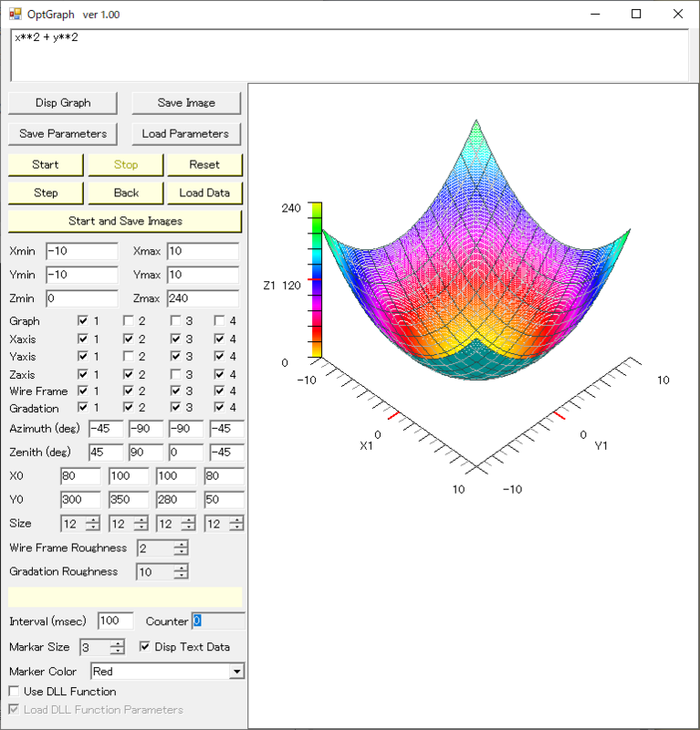Click the Reset button
The width and height of the screenshot is (700, 730).
(x=204, y=165)
